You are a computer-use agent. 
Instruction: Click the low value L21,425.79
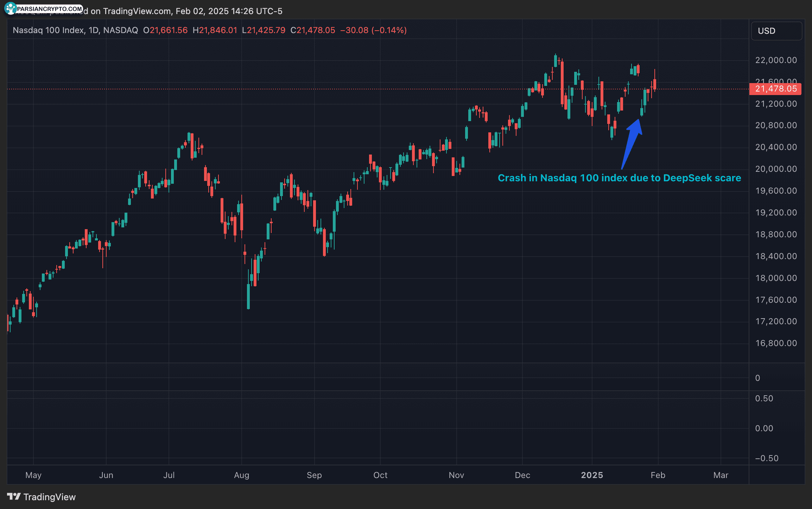(x=264, y=30)
